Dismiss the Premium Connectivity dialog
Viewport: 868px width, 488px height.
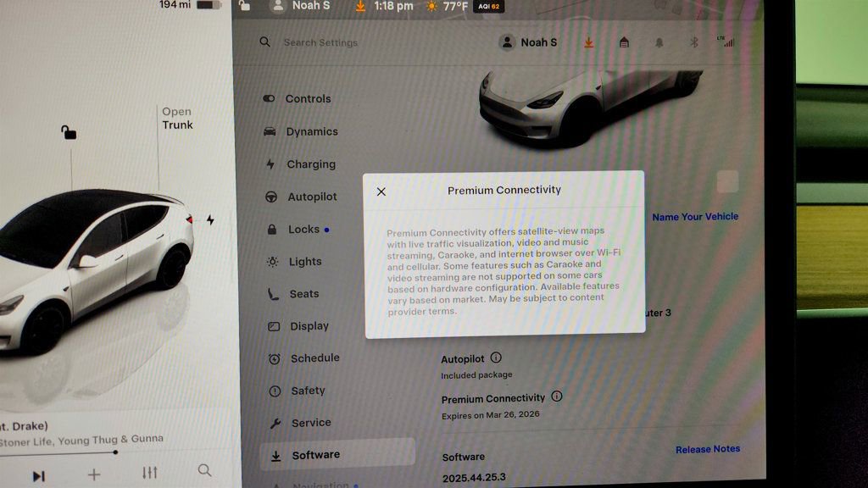pos(381,191)
